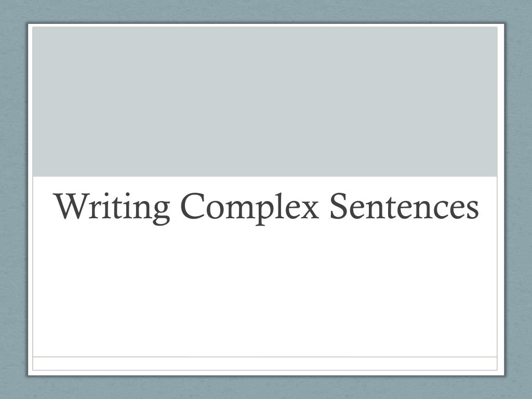Click the blue-gray background left of the slide

pyautogui.click(x=14, y=199)
